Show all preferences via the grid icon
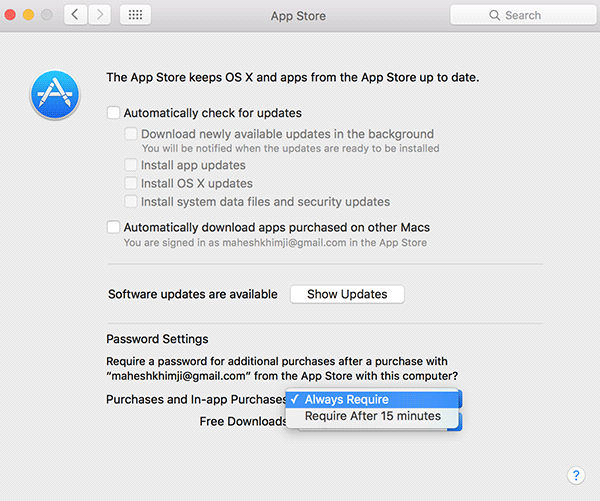 (x=135, y=15)
